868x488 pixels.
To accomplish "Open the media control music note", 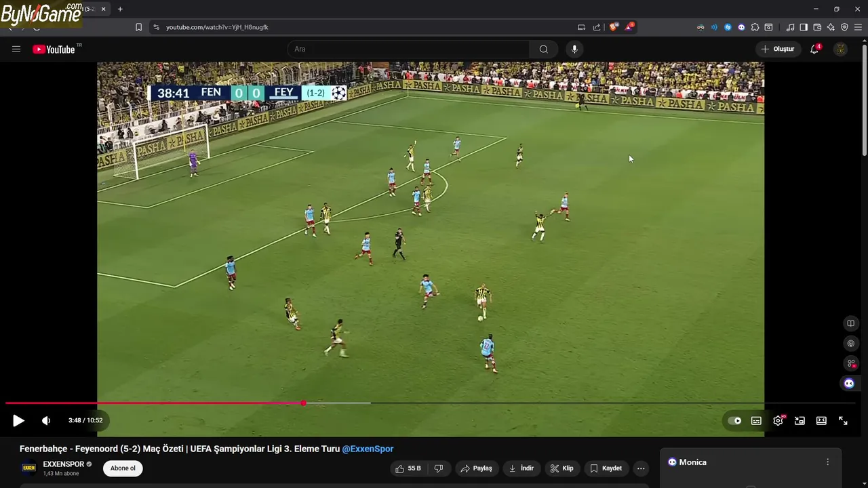I will 790,27.
